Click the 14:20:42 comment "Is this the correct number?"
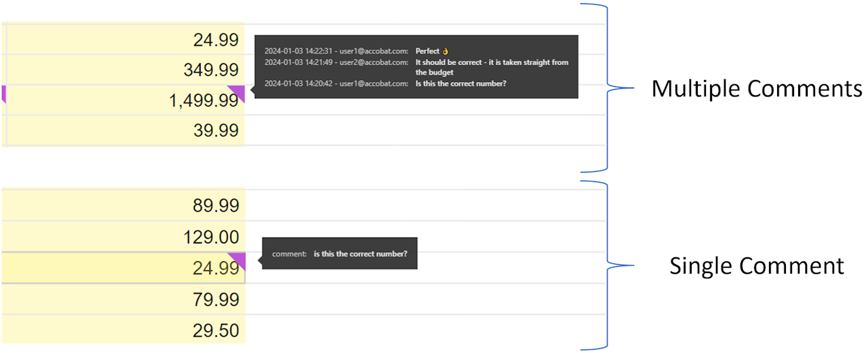This screenshot has height=353, width=868. coord(461,83)
